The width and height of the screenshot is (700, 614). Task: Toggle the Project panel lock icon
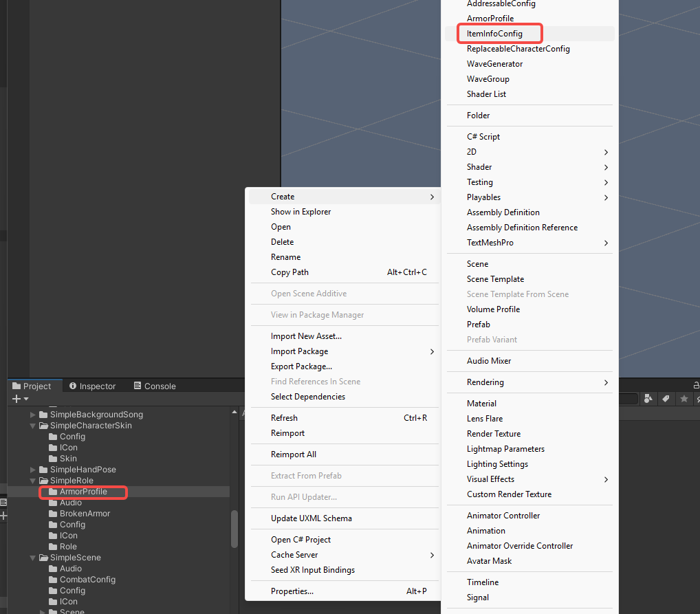pos(696,385)
